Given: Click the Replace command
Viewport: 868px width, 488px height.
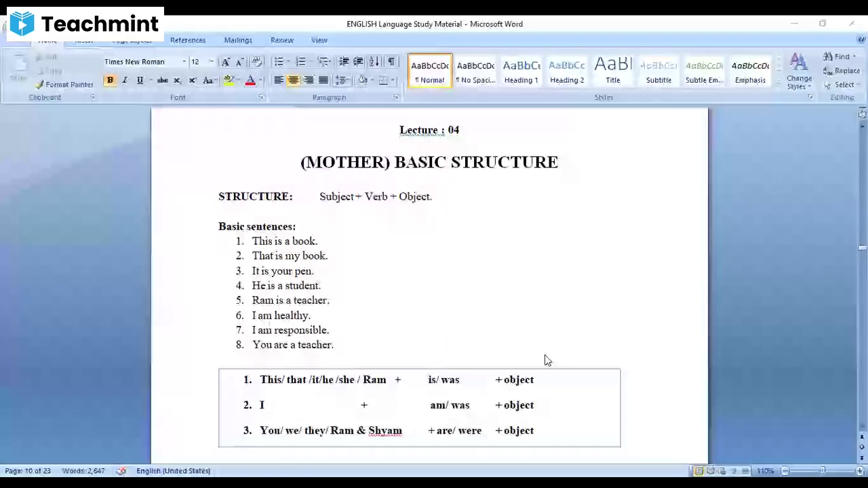Looking at the screenshot, I should point(843,70).
